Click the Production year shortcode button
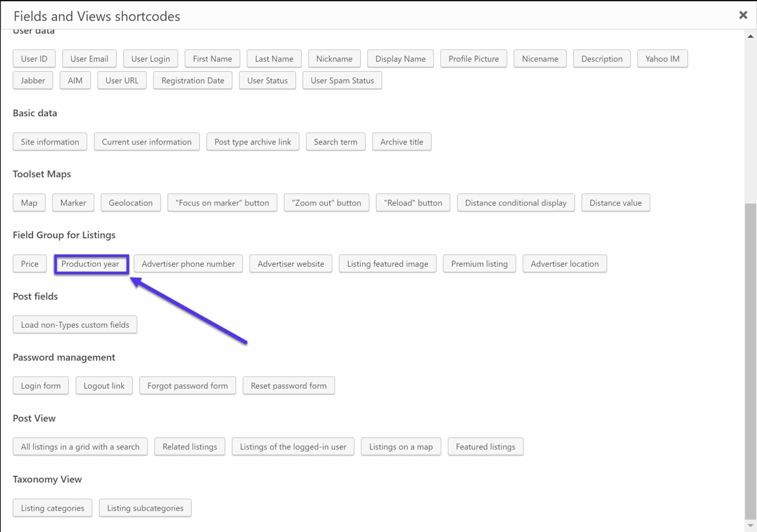This screenshot has width=757, height=532. [90, 263]
